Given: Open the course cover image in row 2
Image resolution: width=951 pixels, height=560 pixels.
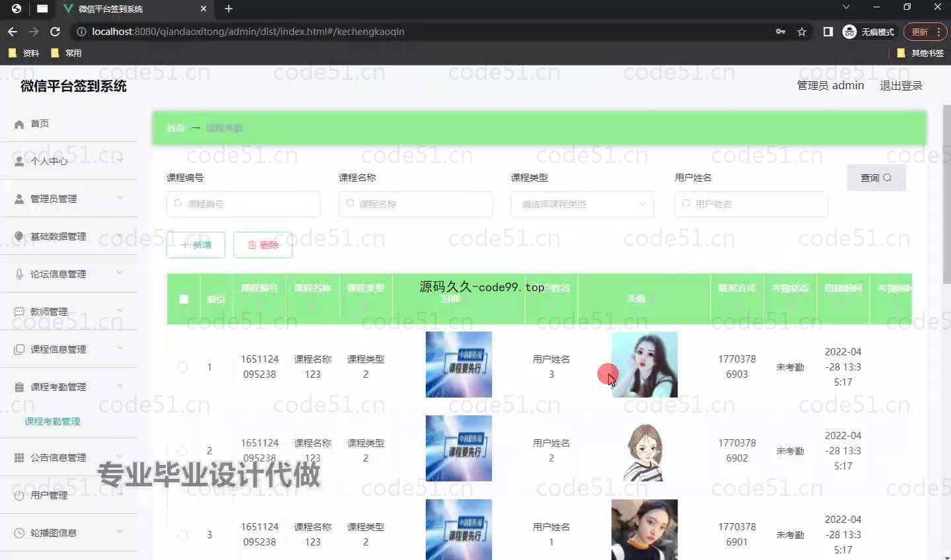Looking at the screenshot, I should pyautogui.click(x=459, y=448).
